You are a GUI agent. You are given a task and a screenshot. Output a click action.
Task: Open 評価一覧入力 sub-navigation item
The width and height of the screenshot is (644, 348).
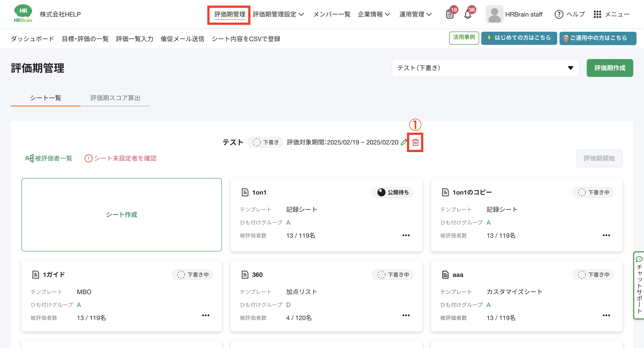134,39
